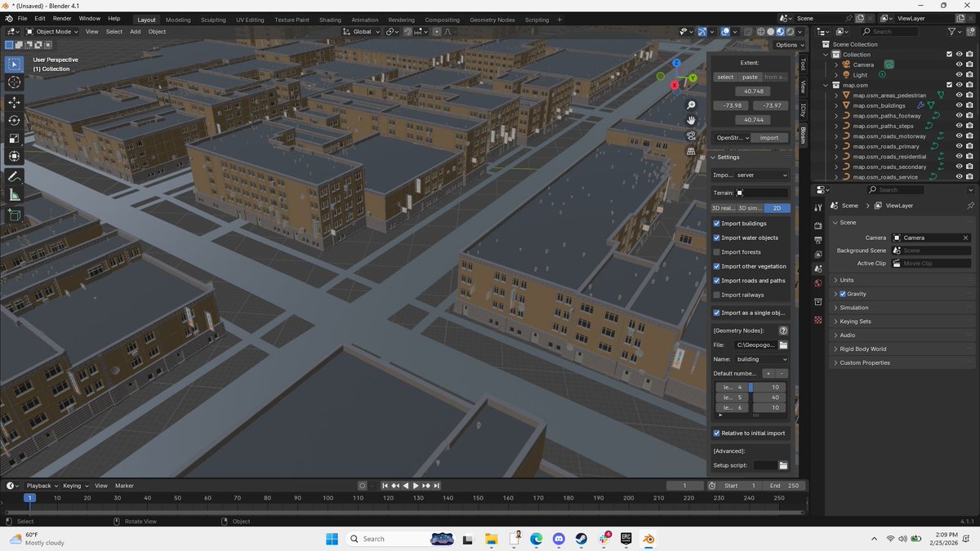Uncheck Import water objects

tap(716, 238)
